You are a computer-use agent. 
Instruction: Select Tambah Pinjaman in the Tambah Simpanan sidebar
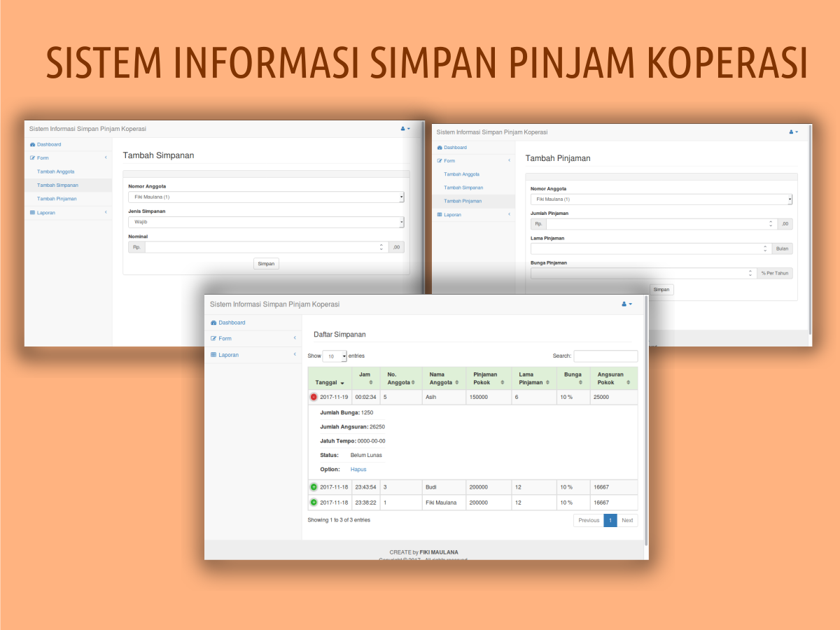[57, 199]
